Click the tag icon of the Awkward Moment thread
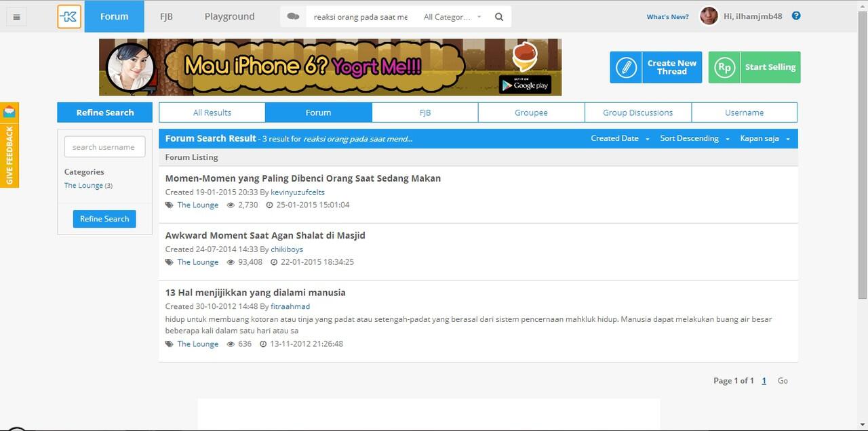Image resolution: width=868 pixels, height=431 pixels. point(169,262)
